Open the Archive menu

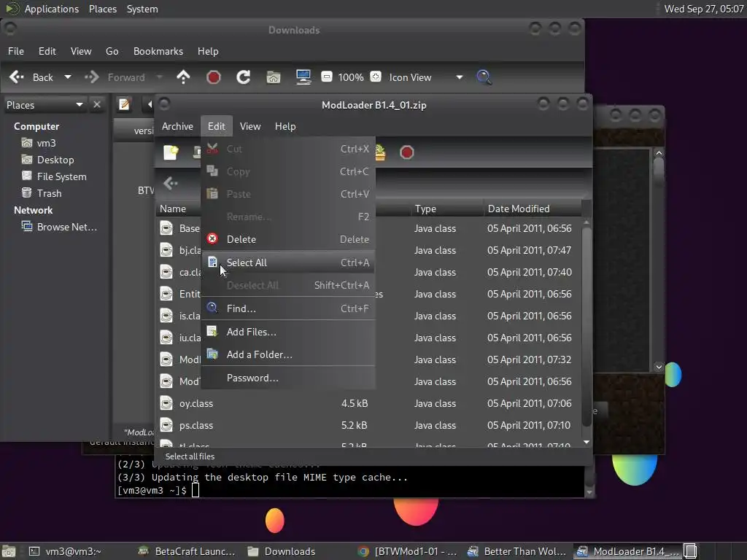click(177, 126)
